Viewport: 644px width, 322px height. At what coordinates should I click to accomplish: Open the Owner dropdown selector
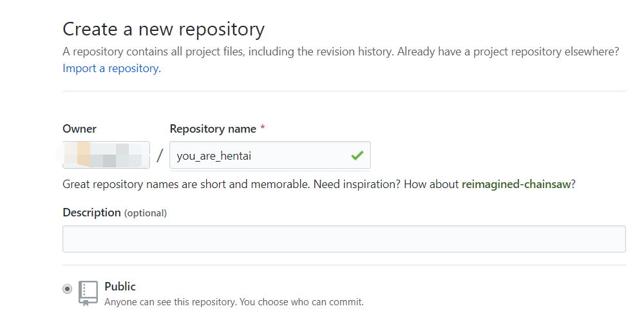(106, 155)
